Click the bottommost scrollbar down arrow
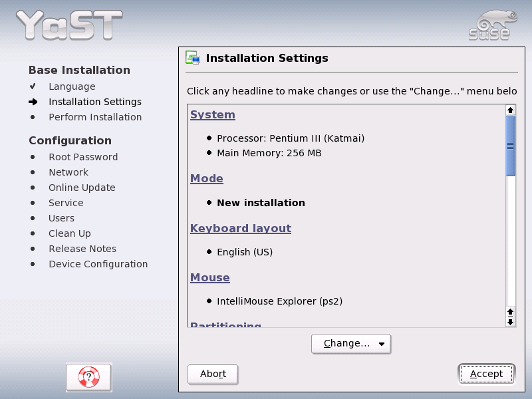This screenshot has width=532, height=399. tap(511, 322)
